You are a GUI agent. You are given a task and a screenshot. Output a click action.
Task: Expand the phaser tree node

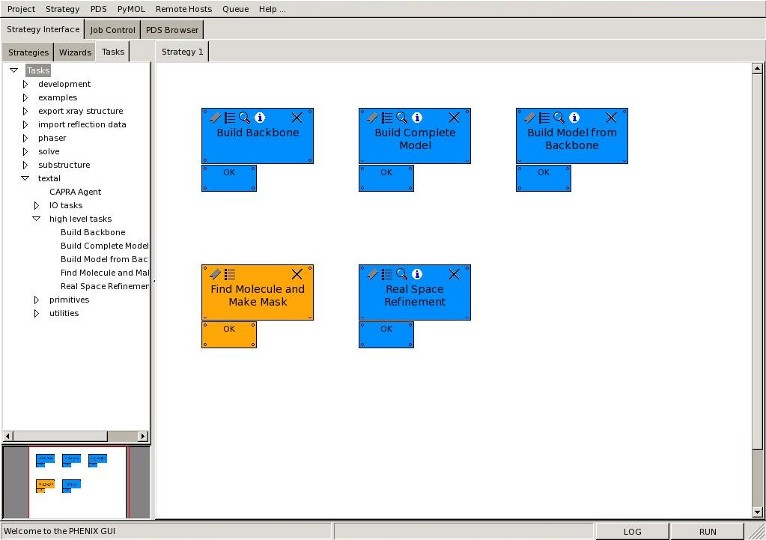click(x=26, y=138)
